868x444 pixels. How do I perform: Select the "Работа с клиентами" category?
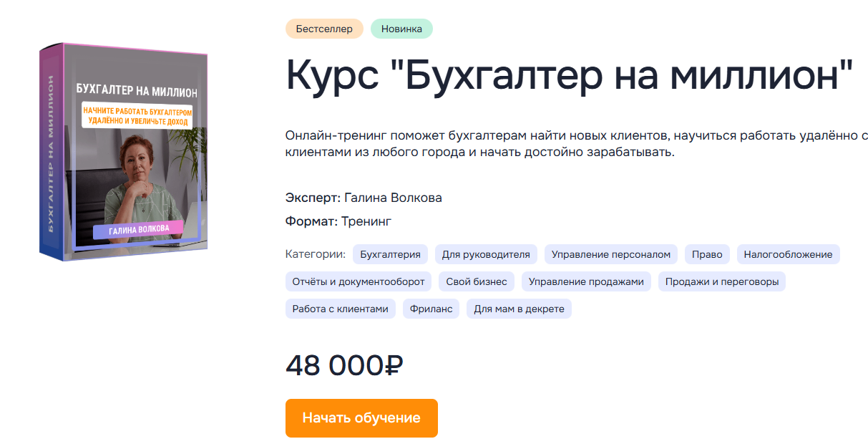point(341,309)
